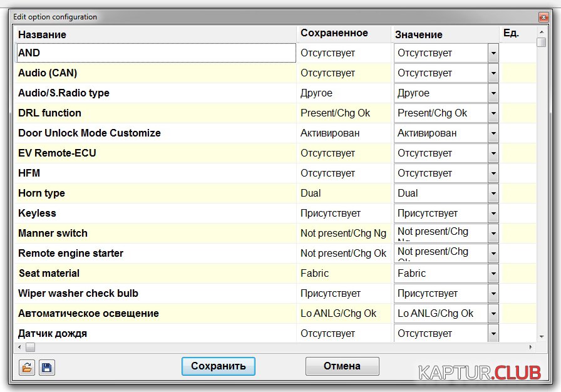Open the DRL function value dropdown
Viewport: 561px width, 392px height.
point(493,113)
